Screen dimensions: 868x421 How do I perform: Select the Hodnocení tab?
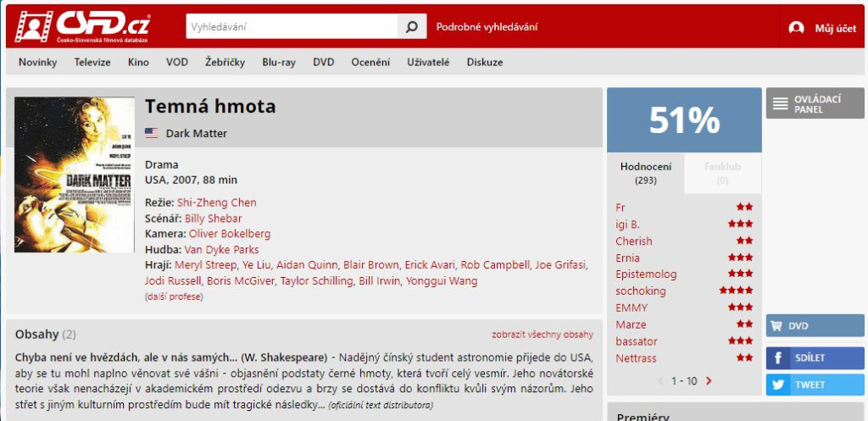(645, 173)
